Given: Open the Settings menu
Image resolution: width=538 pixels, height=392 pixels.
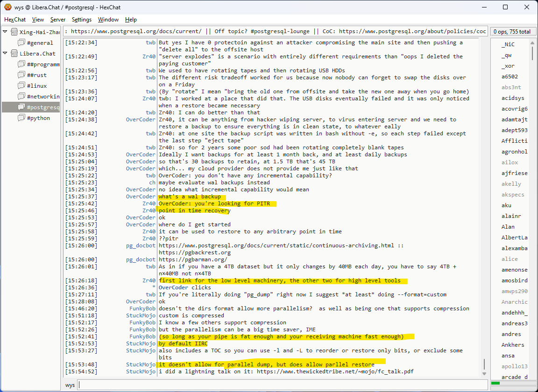Looking at the screenshot, I should click(x=82, y=20).
